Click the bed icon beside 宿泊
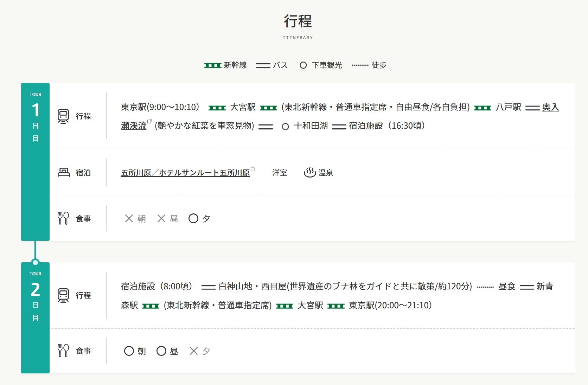Image resolution: width=588 pixels, height=385 pixels. coord(64,172)
